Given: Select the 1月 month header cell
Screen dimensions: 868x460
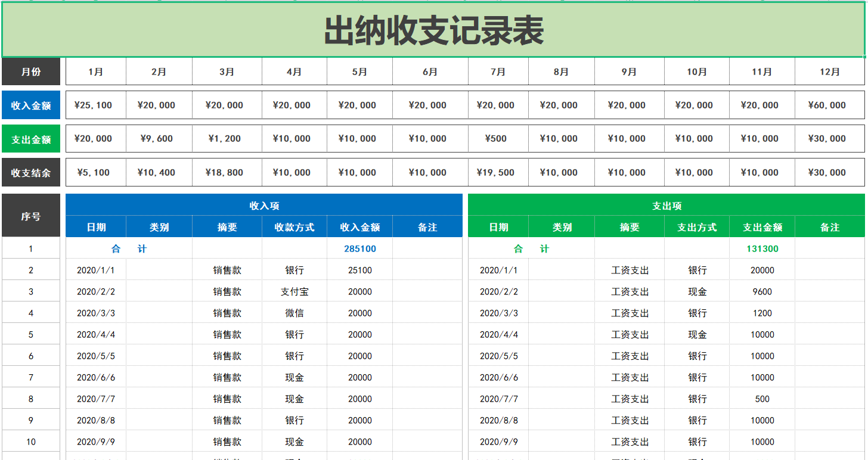Looking at the screenshot, I should pyautogui.click(x=95, y=72).
